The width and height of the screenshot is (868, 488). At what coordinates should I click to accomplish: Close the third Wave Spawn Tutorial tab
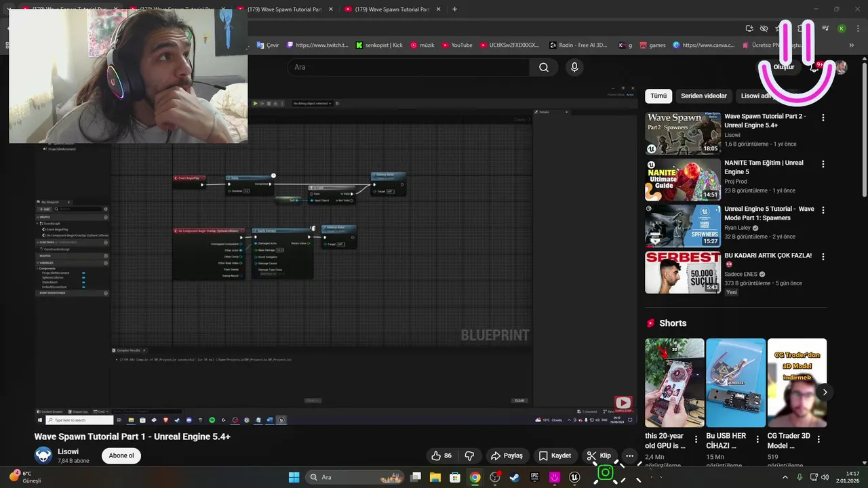[331, 9]
